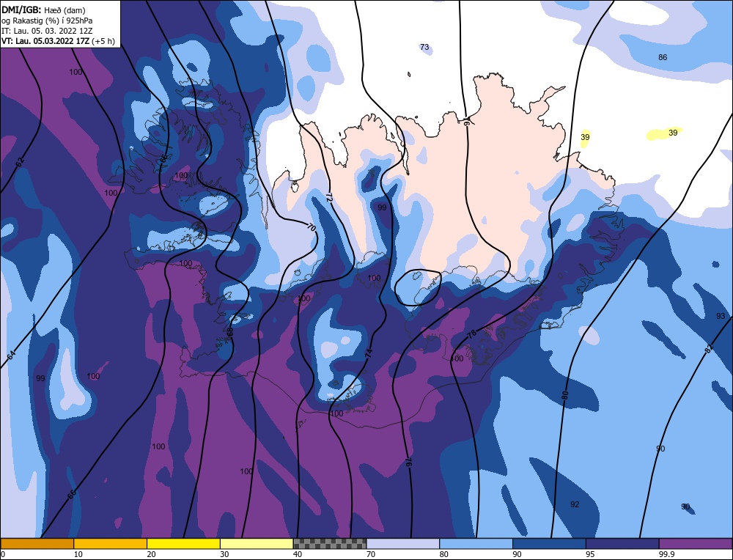
Task: Click the 'VT: Lau. 05.03.2022 17Z (+5 h)' line
Action: tap(58, 41)
